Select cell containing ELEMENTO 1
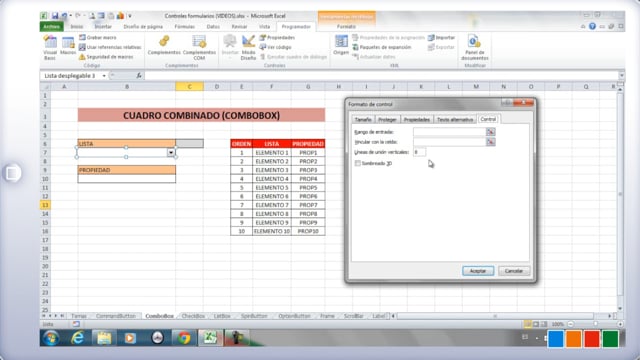Viewport: 640px width, 360px height. [x=272, y=153]
